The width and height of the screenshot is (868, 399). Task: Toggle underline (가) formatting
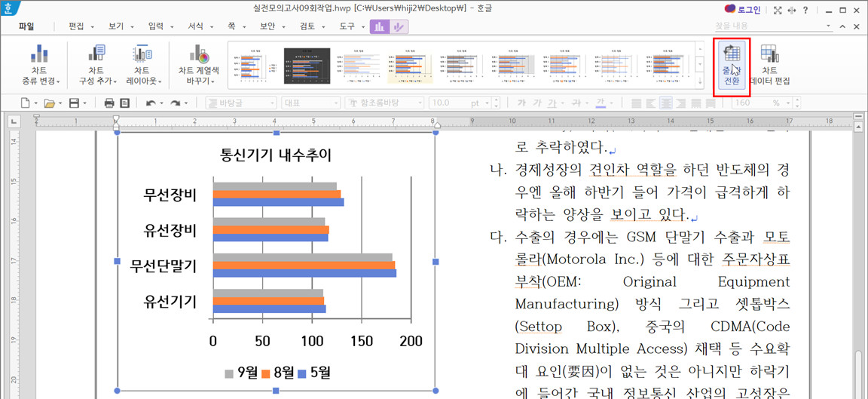(551, 103)
